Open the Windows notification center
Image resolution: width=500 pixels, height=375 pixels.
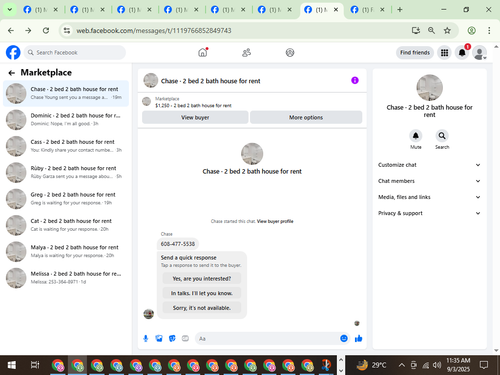(484, 365)
